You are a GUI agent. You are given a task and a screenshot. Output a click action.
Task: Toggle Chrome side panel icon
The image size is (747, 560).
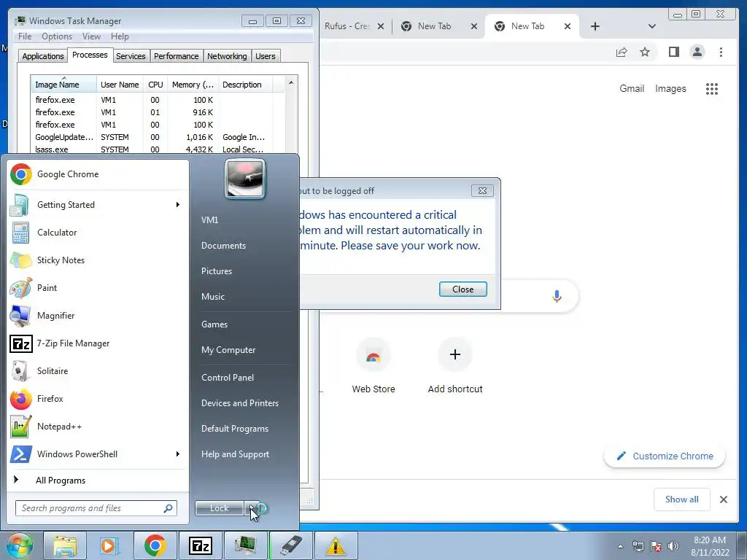673,52
